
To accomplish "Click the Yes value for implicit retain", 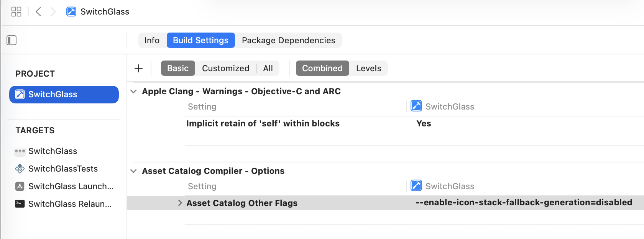I will 424,123.
